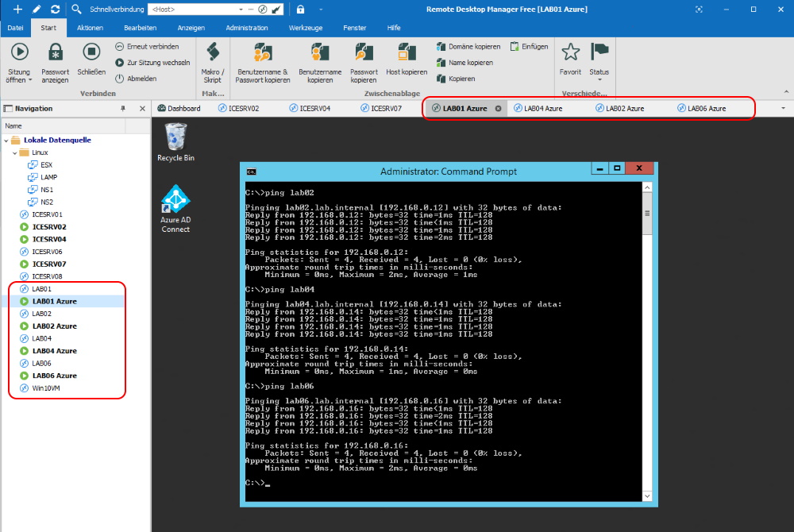Open the Hilfe ribbon tab
The image size is (794, 532).
tap(394, 28)
